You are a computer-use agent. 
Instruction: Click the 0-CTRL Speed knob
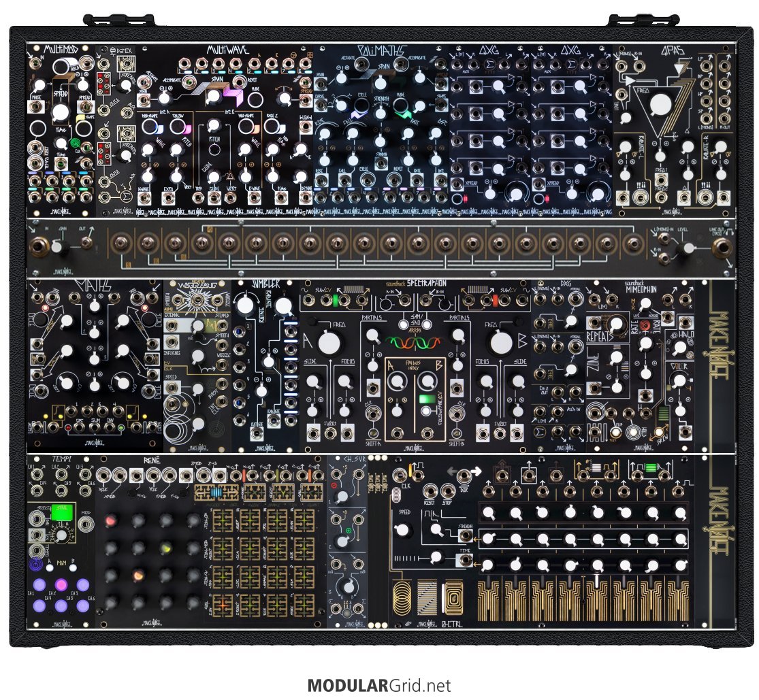pos(402,530)
